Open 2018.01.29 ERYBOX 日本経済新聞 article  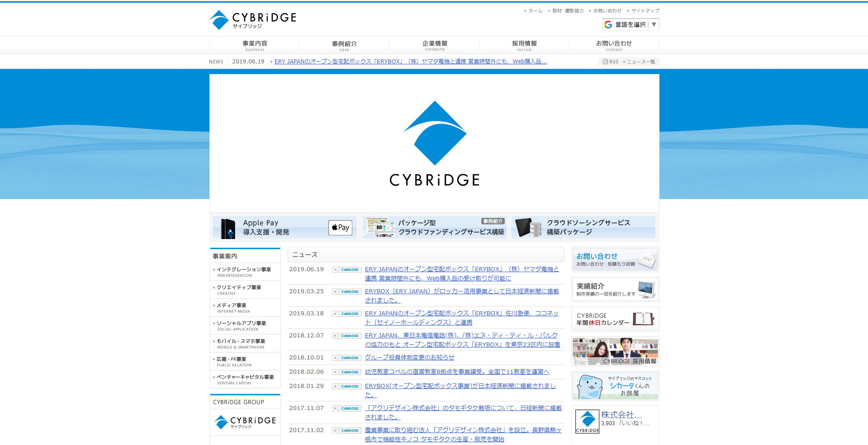point(460,390)
